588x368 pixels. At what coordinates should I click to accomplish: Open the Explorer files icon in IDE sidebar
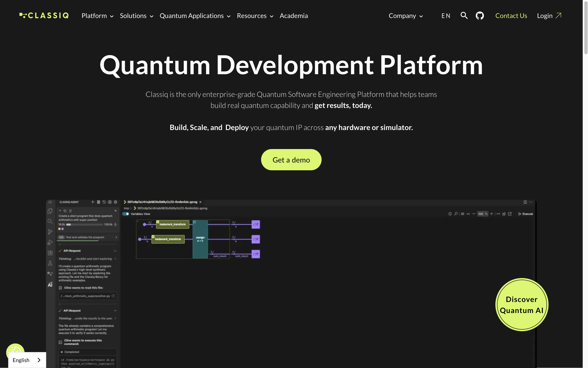coord(50,211)
